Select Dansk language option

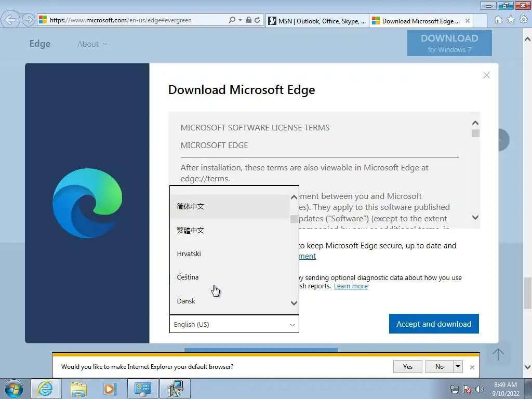pos(230,301)
